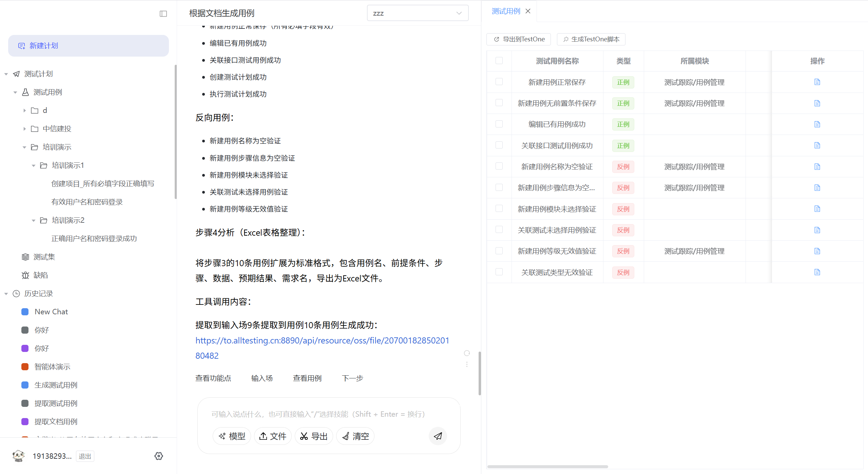The width and height of the screenshot is (868, 474).
Task: Check the box for 新建用例正常保存
Action: [499, 82]
